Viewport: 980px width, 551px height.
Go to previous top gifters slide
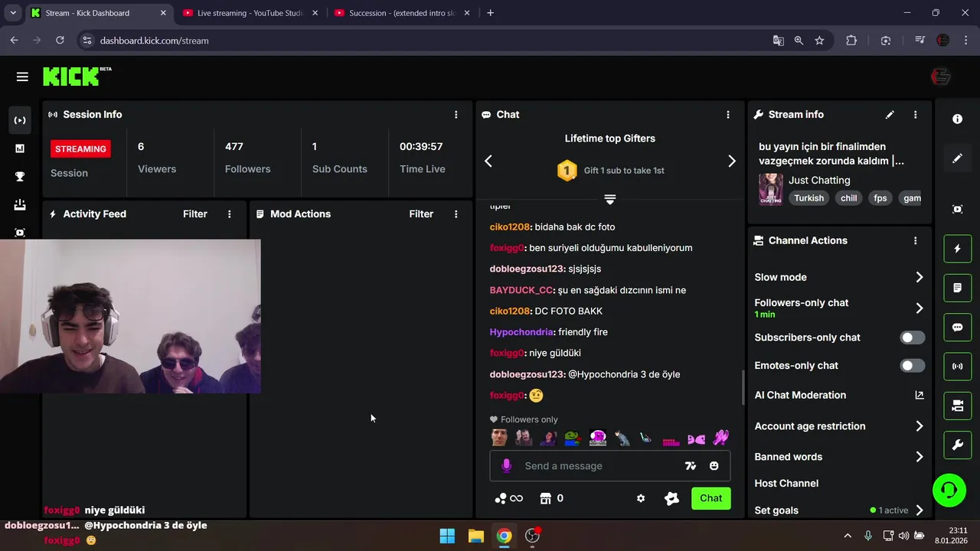pos(488,161)
